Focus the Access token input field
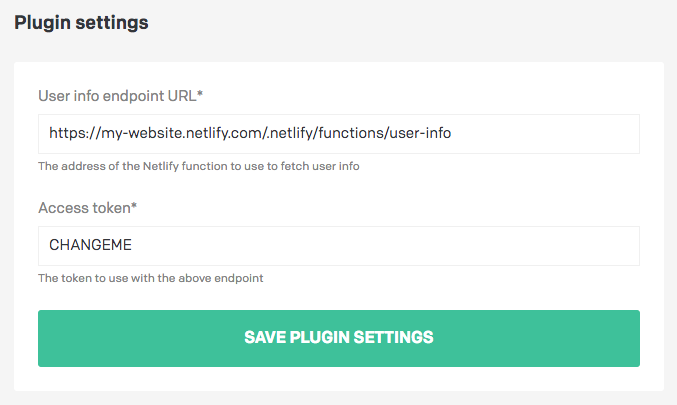This screenshot has height=405, width=677. [x=338, y=246]
